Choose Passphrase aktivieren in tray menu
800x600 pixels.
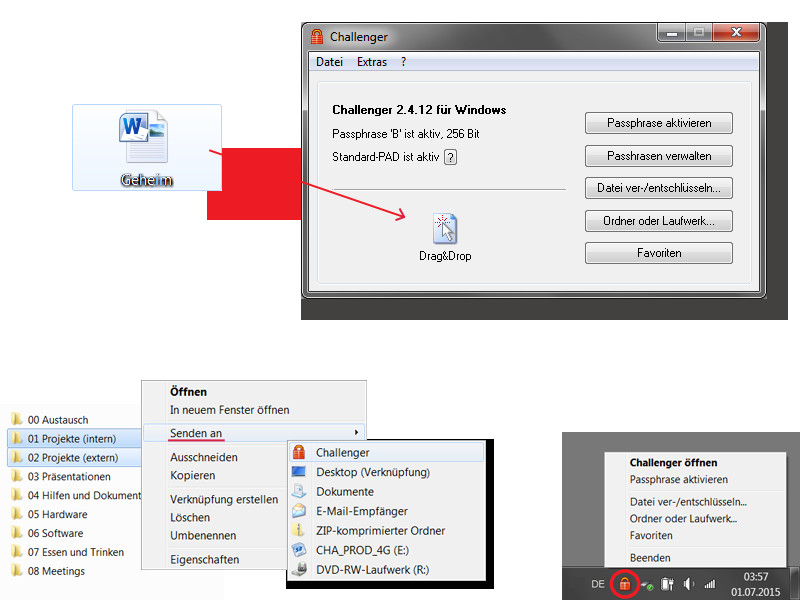679,480
